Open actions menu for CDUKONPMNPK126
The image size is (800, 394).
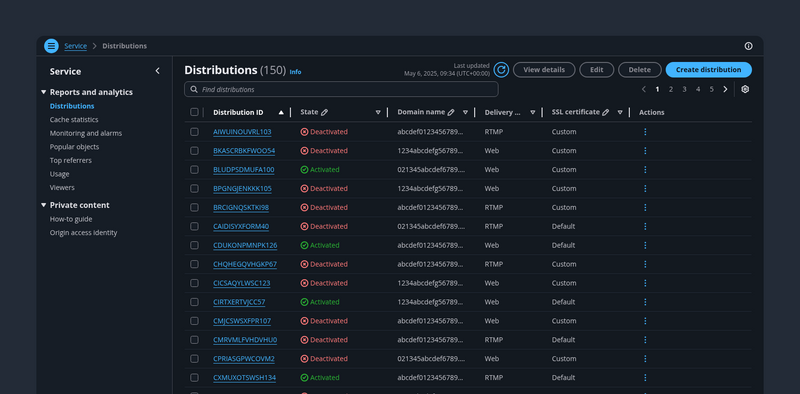645,245
